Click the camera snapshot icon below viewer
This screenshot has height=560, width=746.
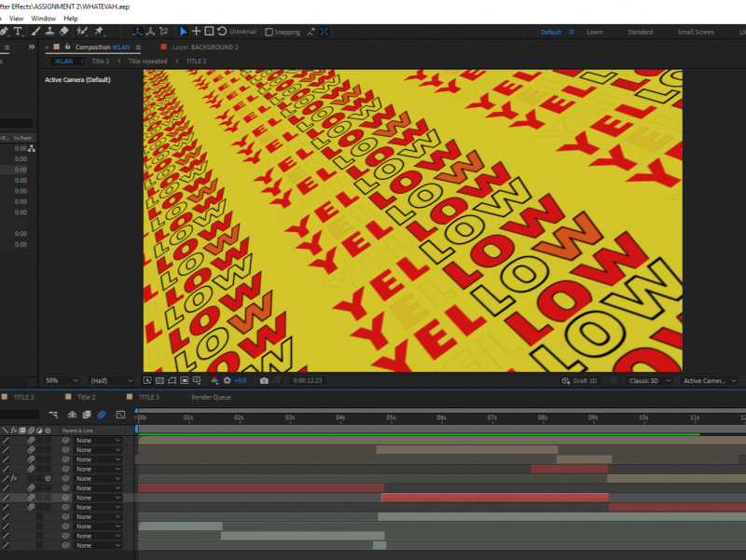[264, 381]
